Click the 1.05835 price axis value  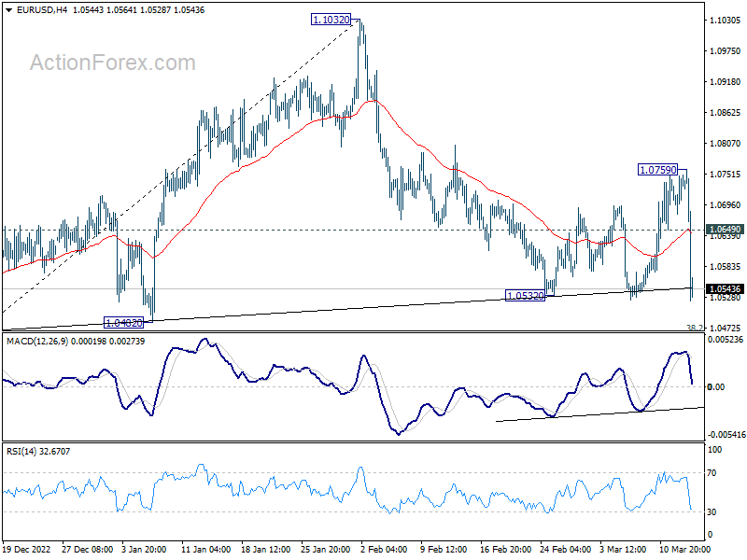coord(726,267)
